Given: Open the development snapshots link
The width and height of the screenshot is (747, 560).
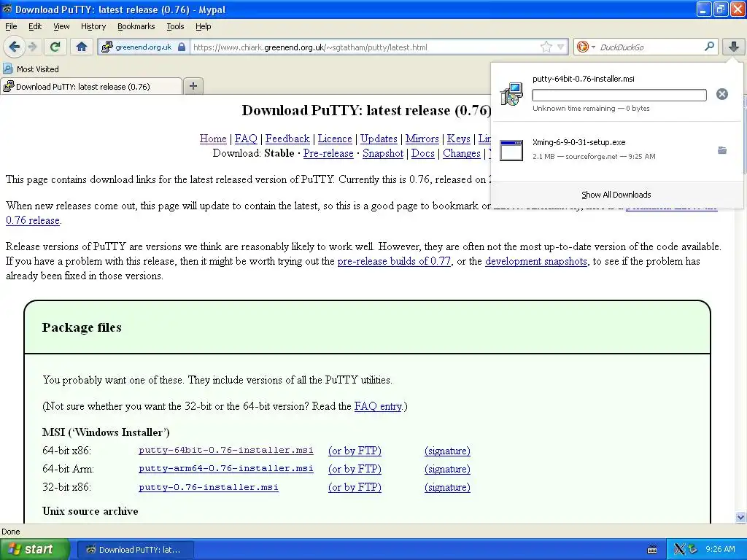Looking at the screenshot, I should click(536, 261).
